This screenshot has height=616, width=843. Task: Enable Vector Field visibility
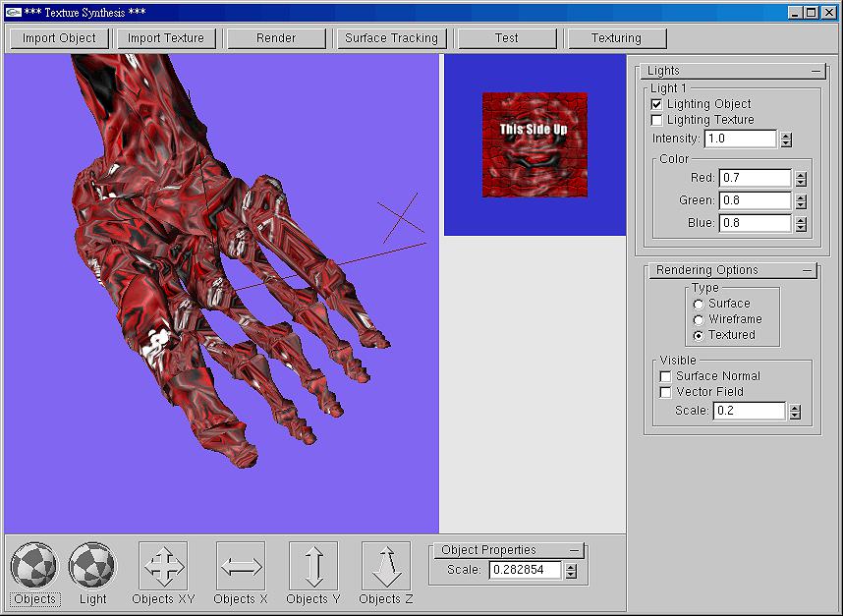(x=666, y=392)
